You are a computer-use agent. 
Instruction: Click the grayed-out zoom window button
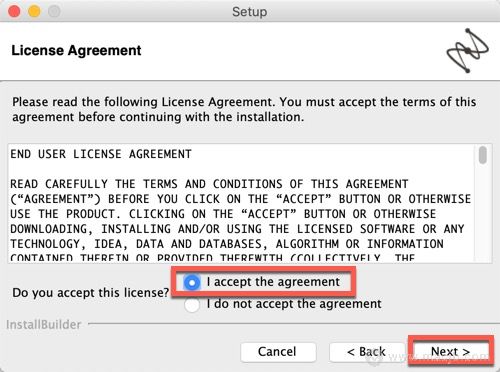[x=54, y=11]
